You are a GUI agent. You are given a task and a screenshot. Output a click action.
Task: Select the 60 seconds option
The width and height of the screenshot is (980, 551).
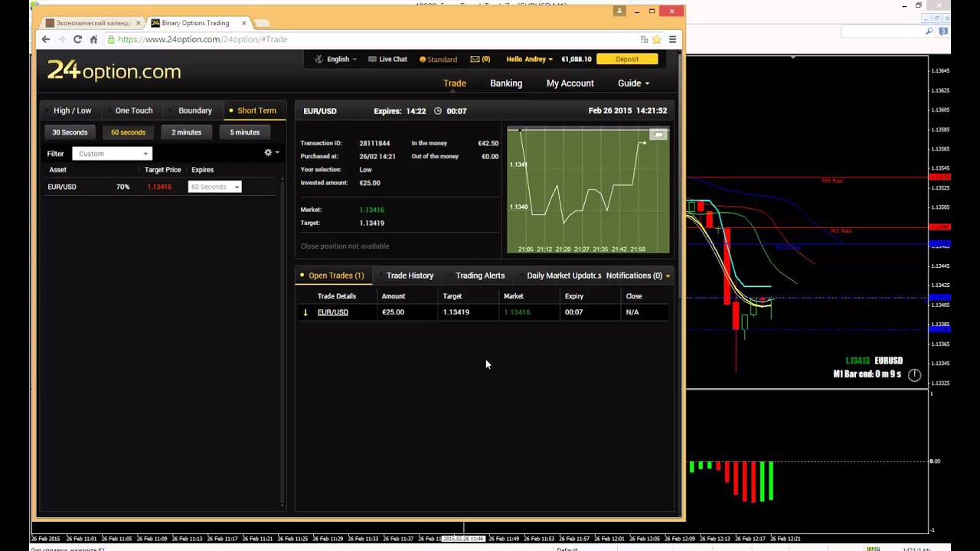click(128, 132)
